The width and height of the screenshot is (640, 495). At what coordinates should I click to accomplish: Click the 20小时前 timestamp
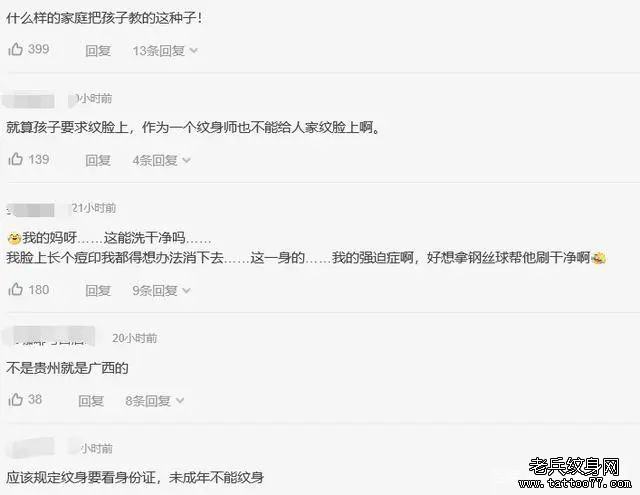135,338
